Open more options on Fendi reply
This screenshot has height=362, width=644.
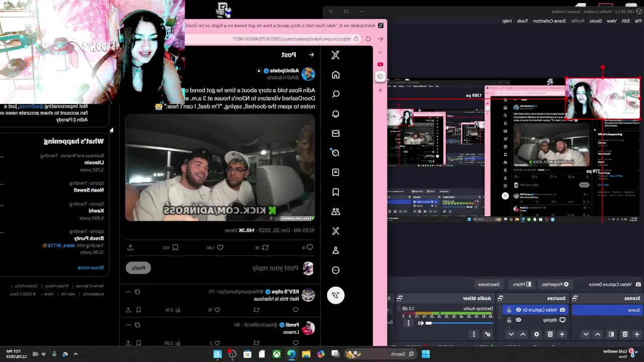(128, 325)
